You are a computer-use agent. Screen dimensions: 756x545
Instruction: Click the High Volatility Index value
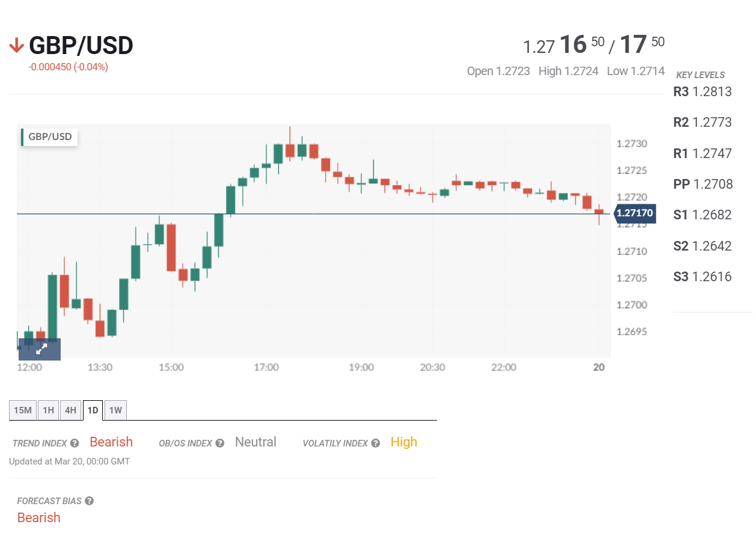(x=404, y=442)
